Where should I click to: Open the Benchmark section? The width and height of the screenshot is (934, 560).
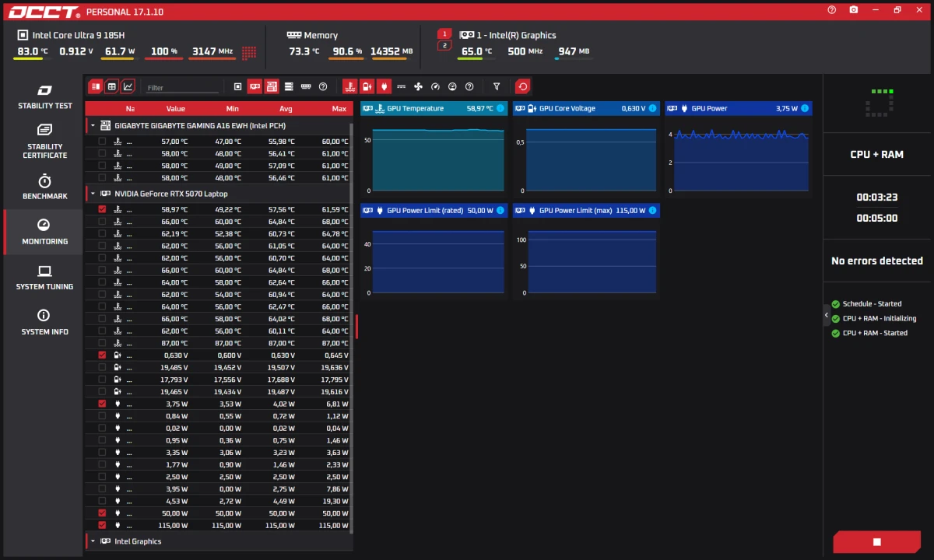[44, 187]
